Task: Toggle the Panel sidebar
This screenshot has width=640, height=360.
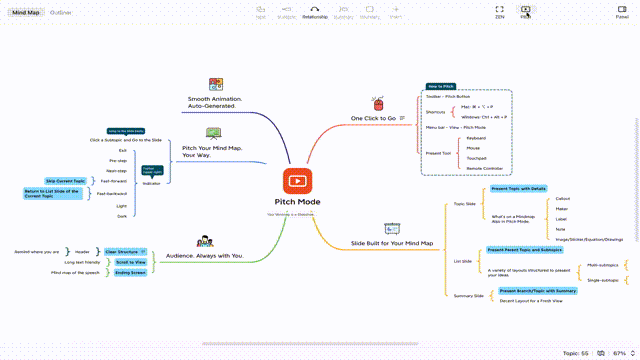Action: point(622,12)
